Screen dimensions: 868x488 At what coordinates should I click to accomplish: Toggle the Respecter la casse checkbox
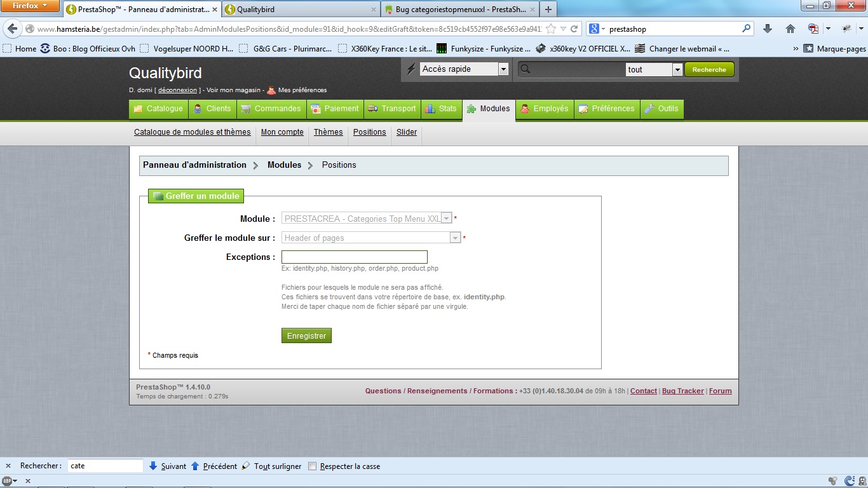[x=312, y=466]
